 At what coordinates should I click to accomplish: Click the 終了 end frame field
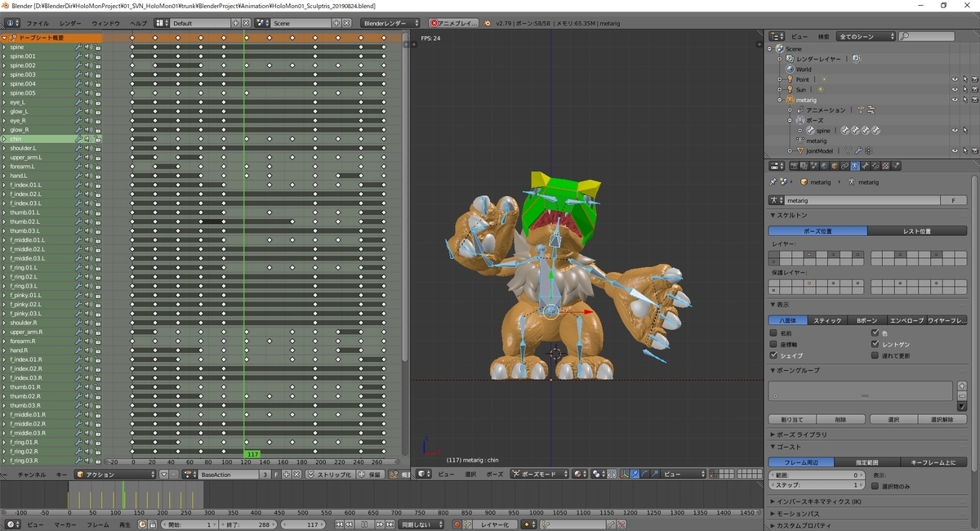250,524
